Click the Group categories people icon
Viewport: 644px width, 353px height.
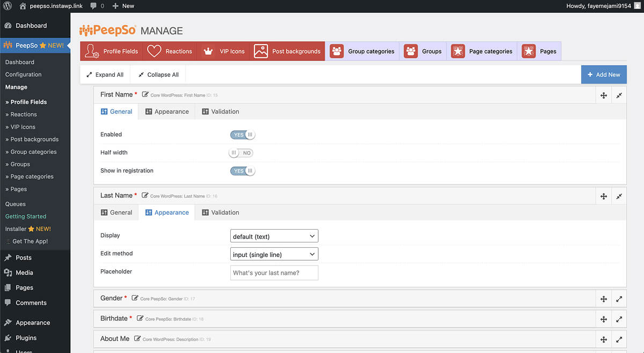[x=337, y=51]
